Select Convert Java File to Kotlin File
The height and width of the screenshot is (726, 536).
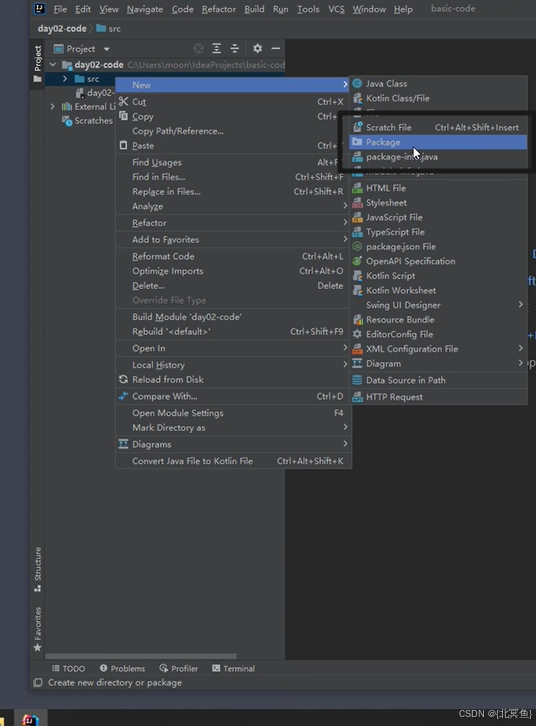[232, 461]
